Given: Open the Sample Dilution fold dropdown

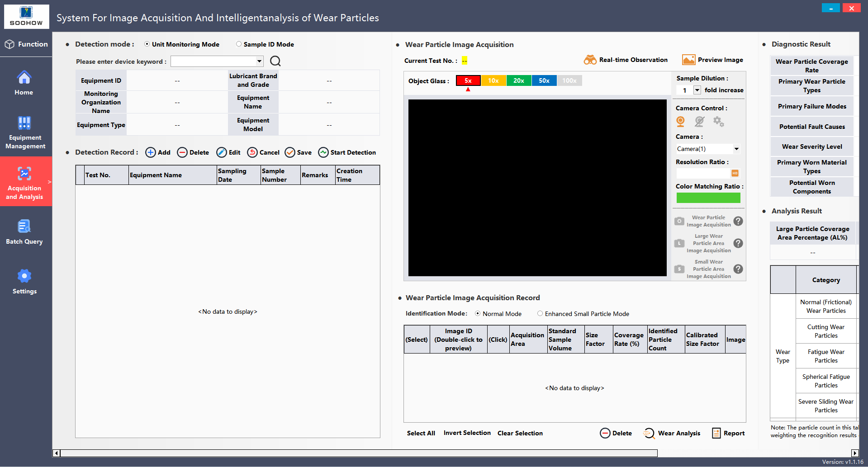Looking at the screenshot, I should click(697, 90).
